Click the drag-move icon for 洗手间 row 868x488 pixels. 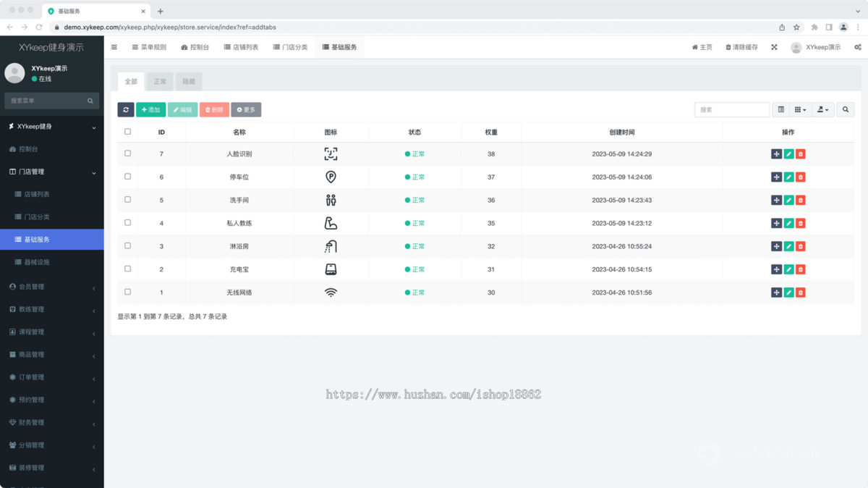coord(776,201)
